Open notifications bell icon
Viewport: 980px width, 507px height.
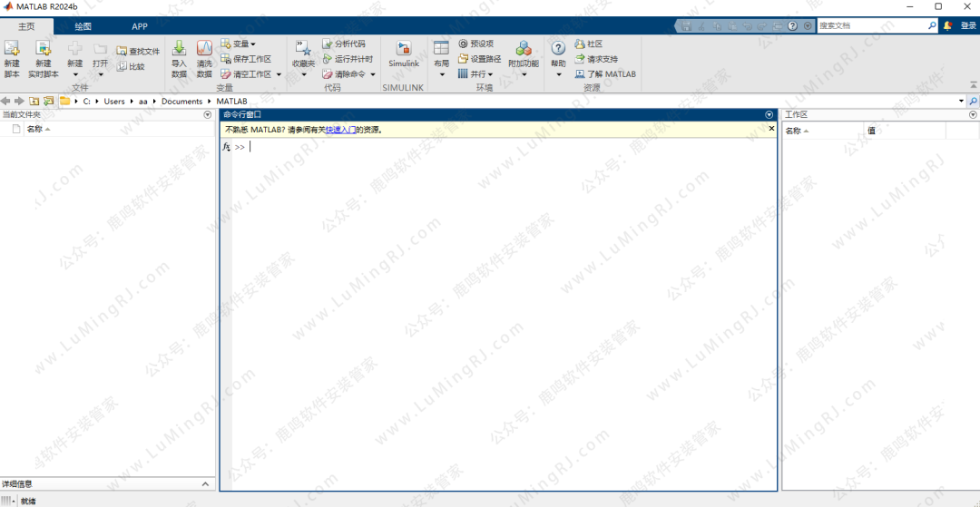(947, 26)
